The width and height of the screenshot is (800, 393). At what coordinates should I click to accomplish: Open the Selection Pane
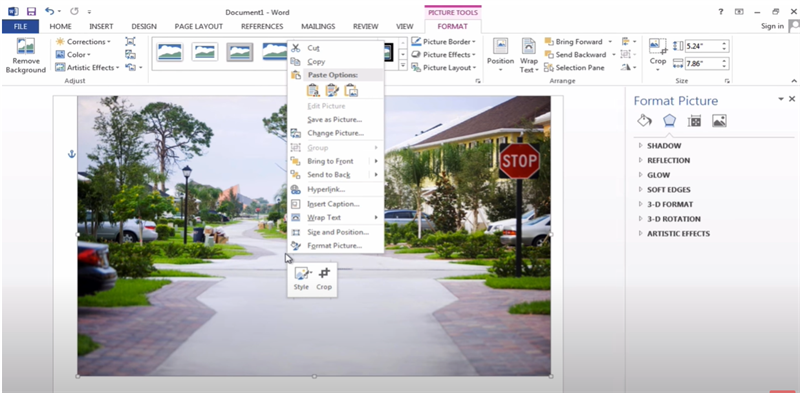[x=574, y=67]
